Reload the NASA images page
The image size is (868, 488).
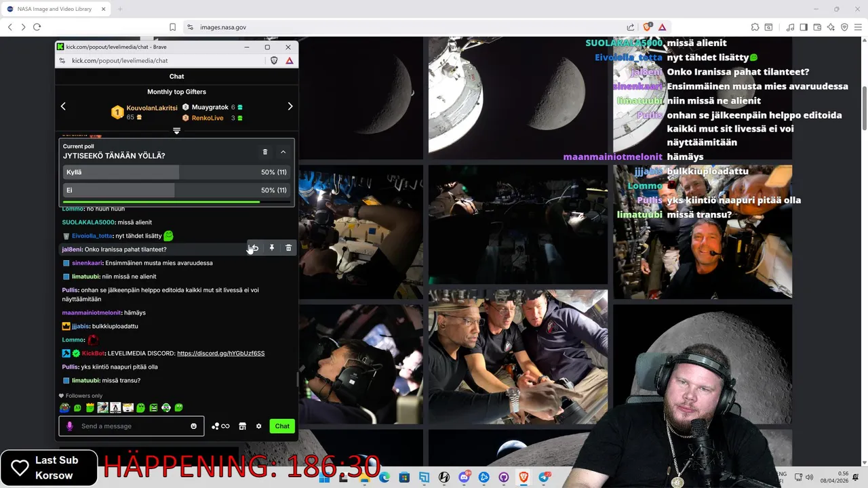pyautogui.click(x=37, y=27)
